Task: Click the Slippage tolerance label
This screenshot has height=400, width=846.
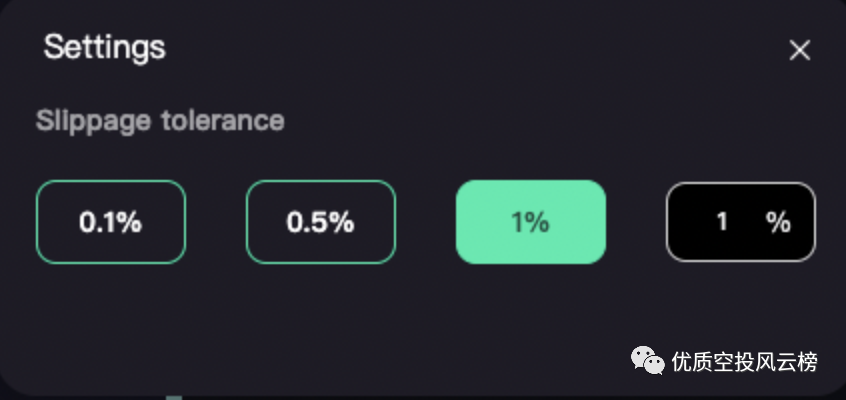Action: (160, 121)
